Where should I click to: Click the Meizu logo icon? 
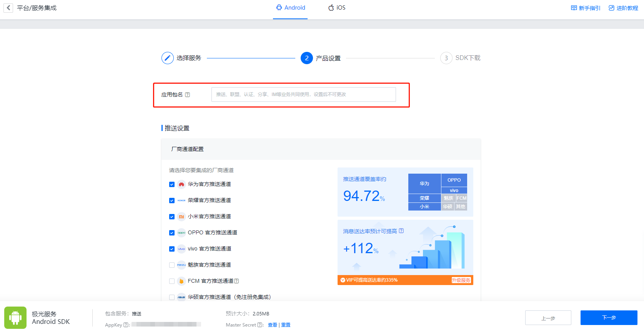(181, 265)
